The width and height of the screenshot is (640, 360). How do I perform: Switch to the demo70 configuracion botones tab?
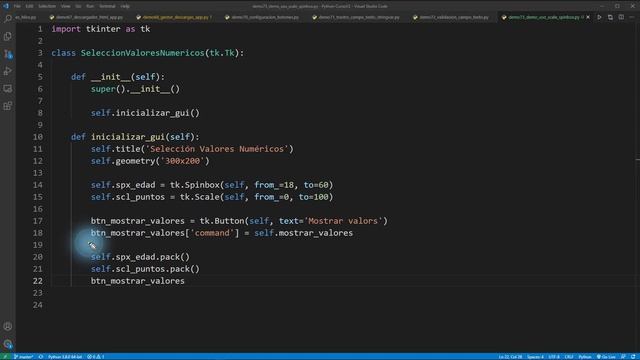(x=262, y=18)
